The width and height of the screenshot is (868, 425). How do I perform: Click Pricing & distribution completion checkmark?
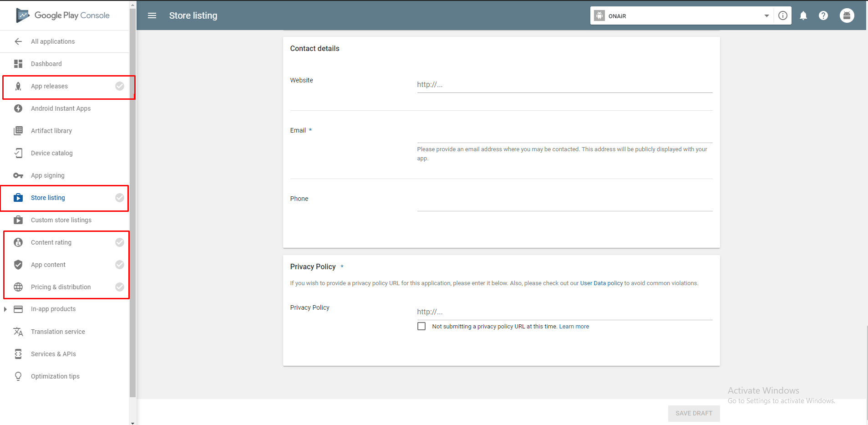pyautogui.click(x=120, y=287)
